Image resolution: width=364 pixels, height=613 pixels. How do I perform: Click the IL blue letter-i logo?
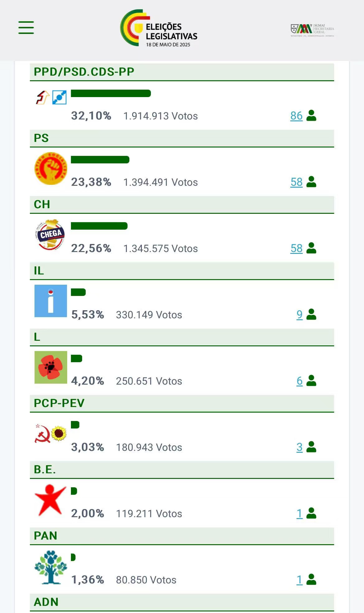51,301
